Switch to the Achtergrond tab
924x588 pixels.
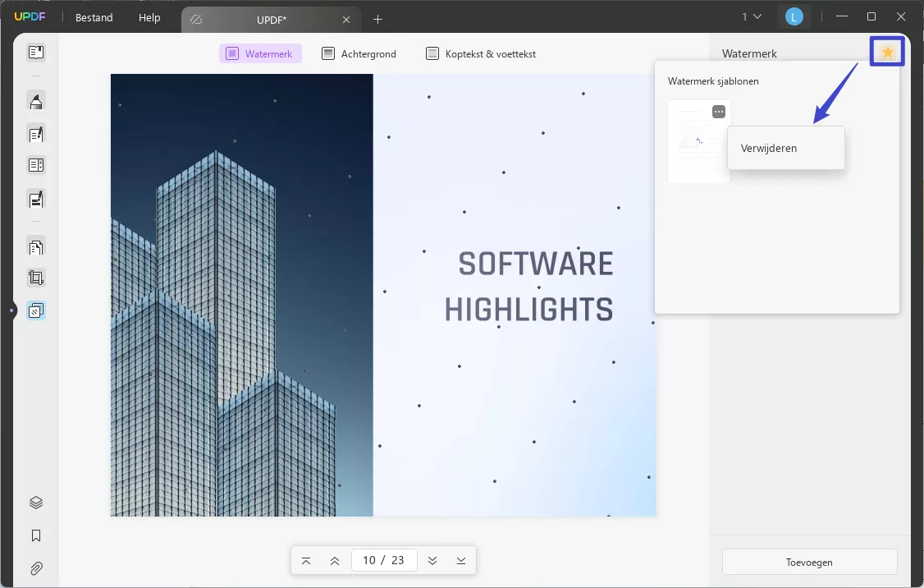click(359, 54)
